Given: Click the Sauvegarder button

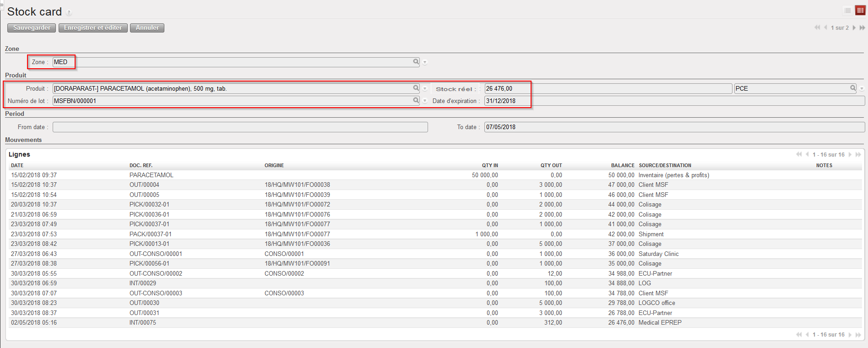Looking at the screenshot, I should (x=32, y=28).
